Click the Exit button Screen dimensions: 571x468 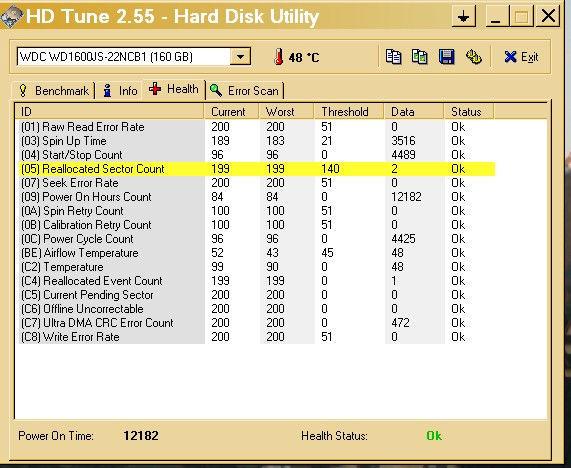pos(521,57)
